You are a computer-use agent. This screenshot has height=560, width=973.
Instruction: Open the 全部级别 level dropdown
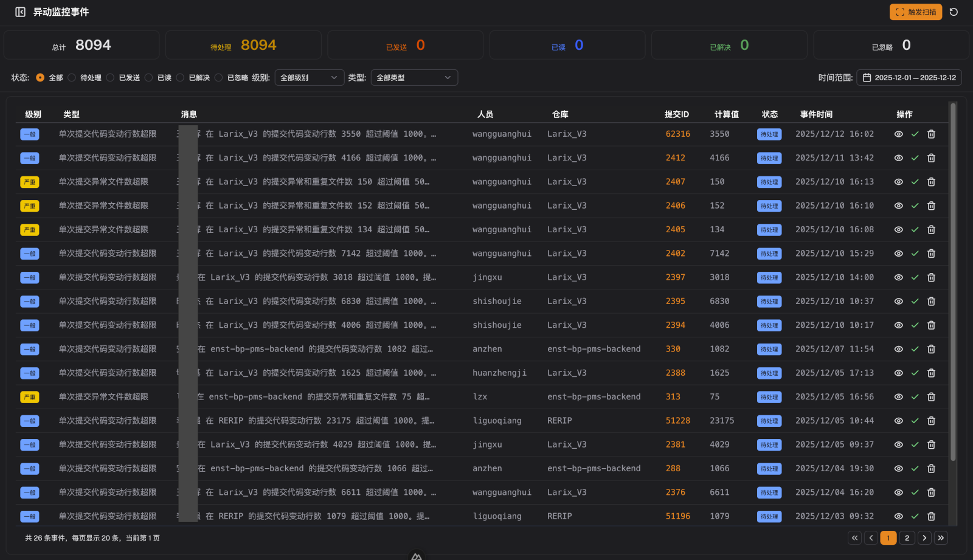pos(309,78)
